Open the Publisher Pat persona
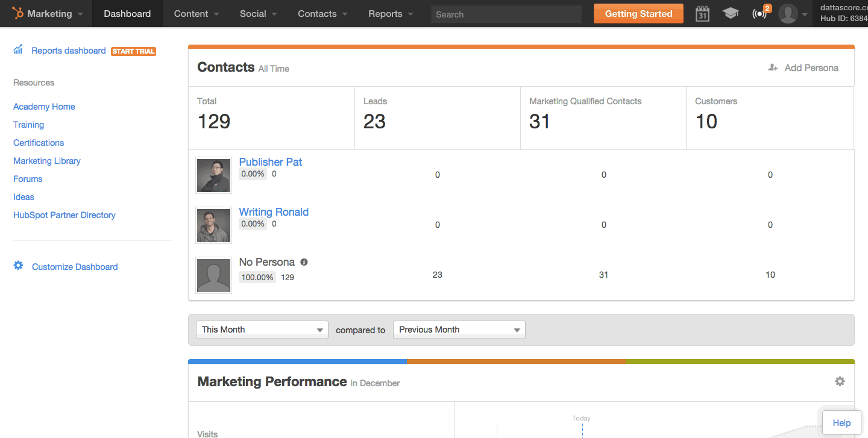 point(271,161)
